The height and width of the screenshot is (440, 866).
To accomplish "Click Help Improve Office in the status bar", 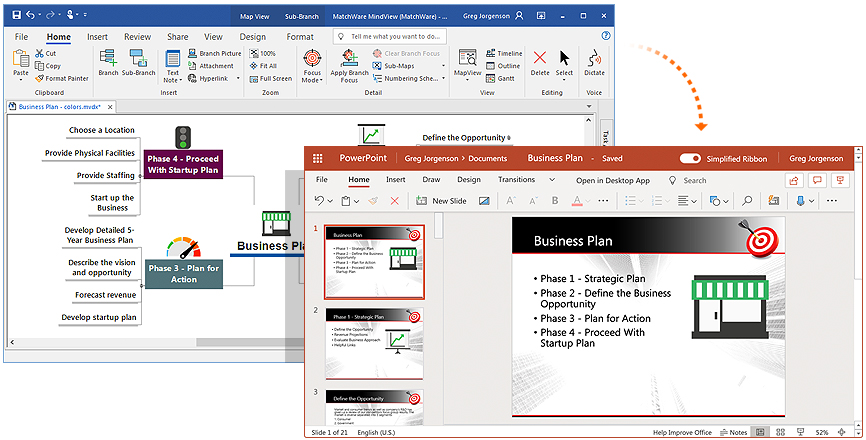I will (x=682, y=432).
